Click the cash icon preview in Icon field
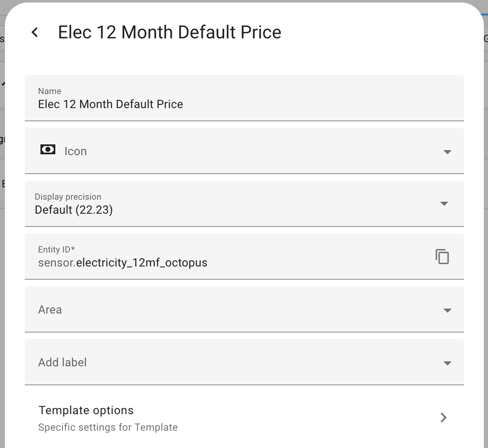Image resolution: width=488 pixels, height=448 pixels. point(48,149)
